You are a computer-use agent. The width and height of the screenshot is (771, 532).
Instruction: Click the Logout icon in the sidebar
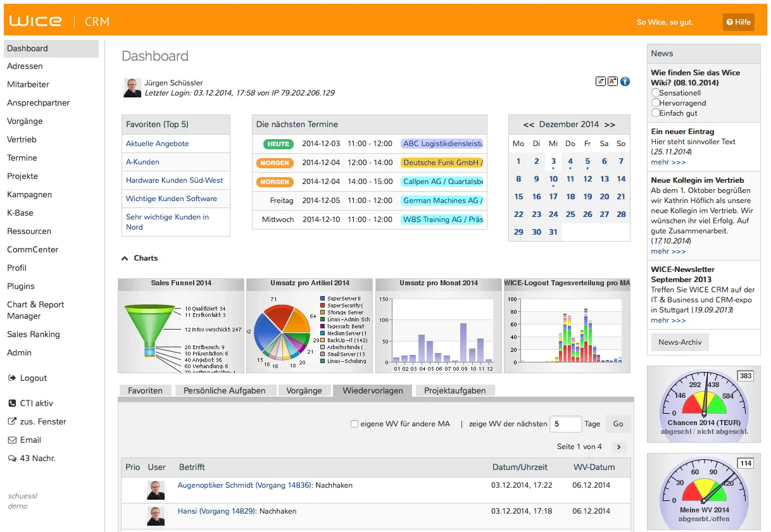click(11, 378)
